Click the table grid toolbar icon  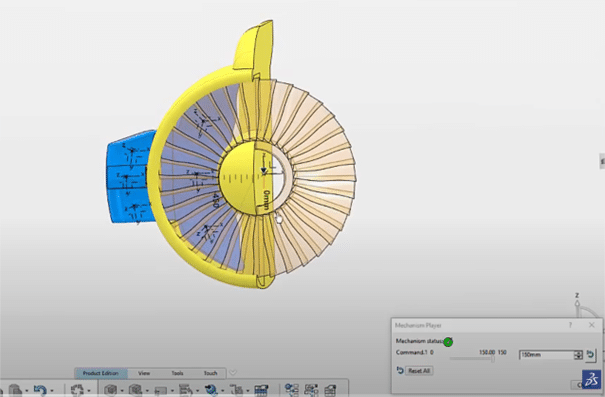tap(261, 390)
